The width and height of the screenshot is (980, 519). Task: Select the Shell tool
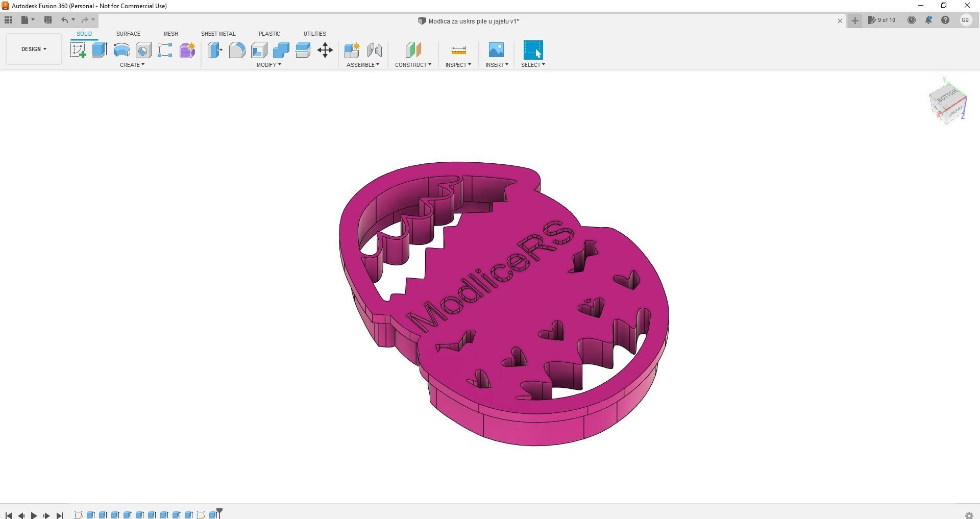(259, 50)
